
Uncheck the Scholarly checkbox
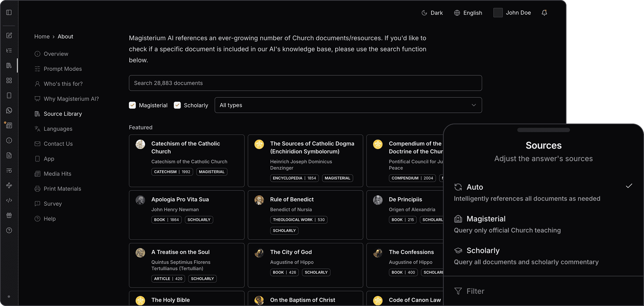tap(177, 105)
